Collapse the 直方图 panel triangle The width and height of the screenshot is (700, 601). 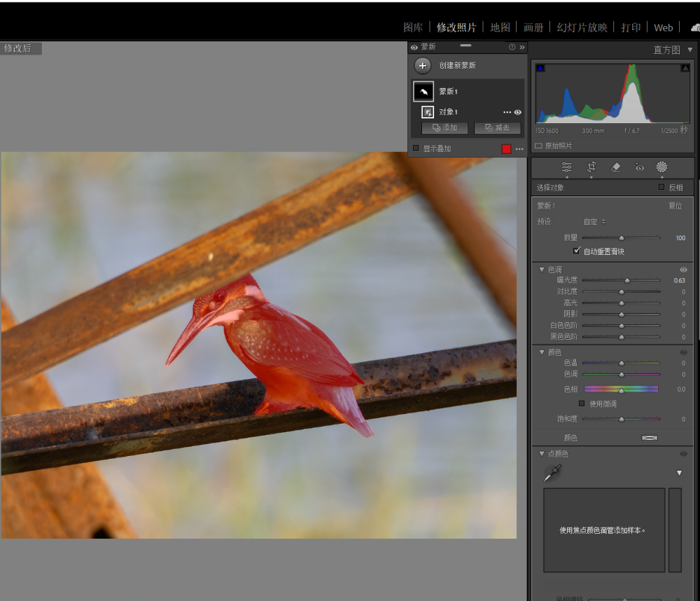[x=690, y=50]
